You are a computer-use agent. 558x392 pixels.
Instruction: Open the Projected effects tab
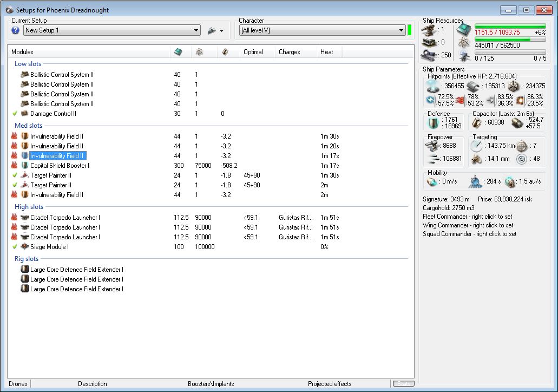tap(329, 384)
